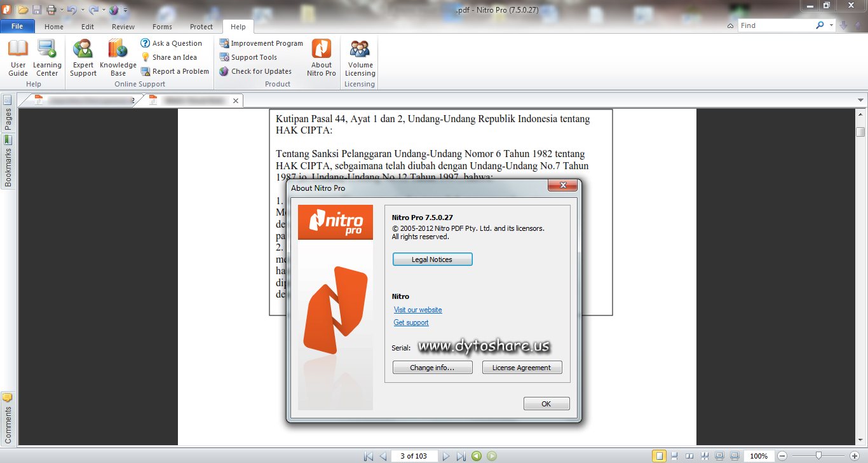Switch to the Protect tab
The image size is (868, 463).
pyautogui.click(x=201, y=27)
